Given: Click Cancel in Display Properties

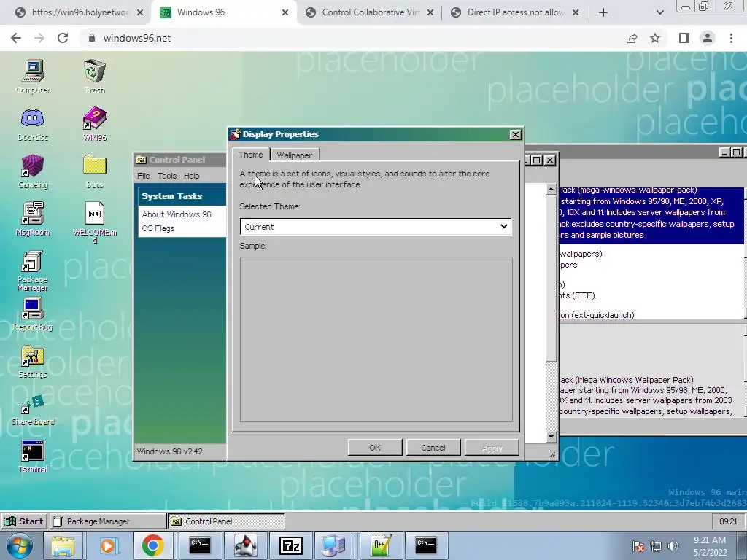Looking at the screenshot, I should pos(433,448).
